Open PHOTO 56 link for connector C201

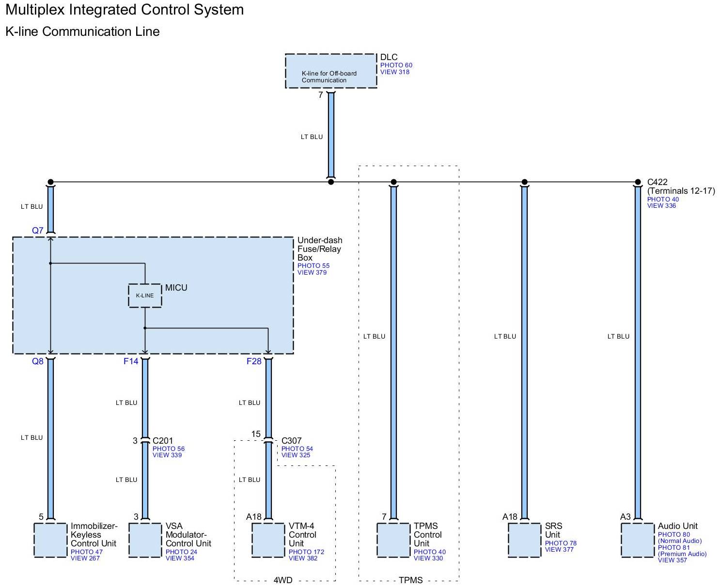168,449
